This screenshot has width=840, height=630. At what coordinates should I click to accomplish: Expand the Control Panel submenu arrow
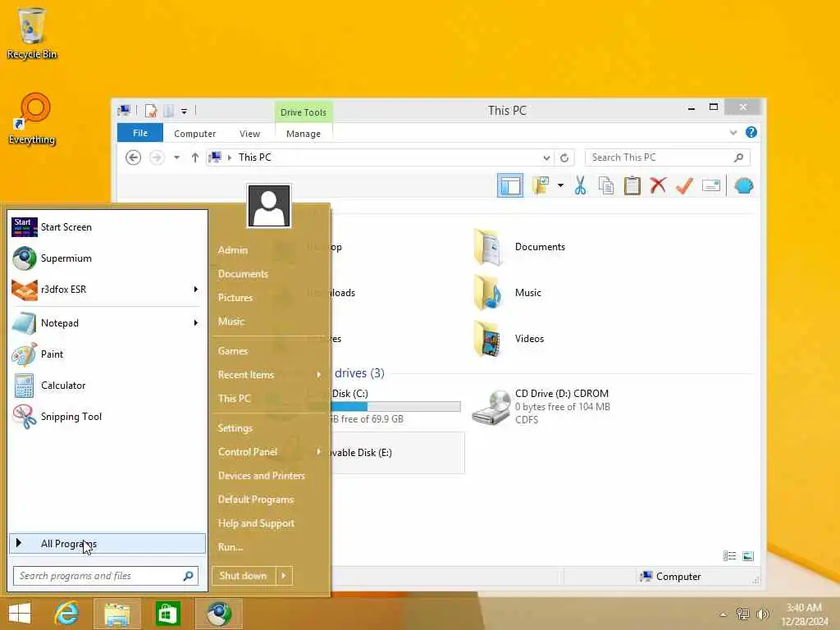tap(319, 452)
